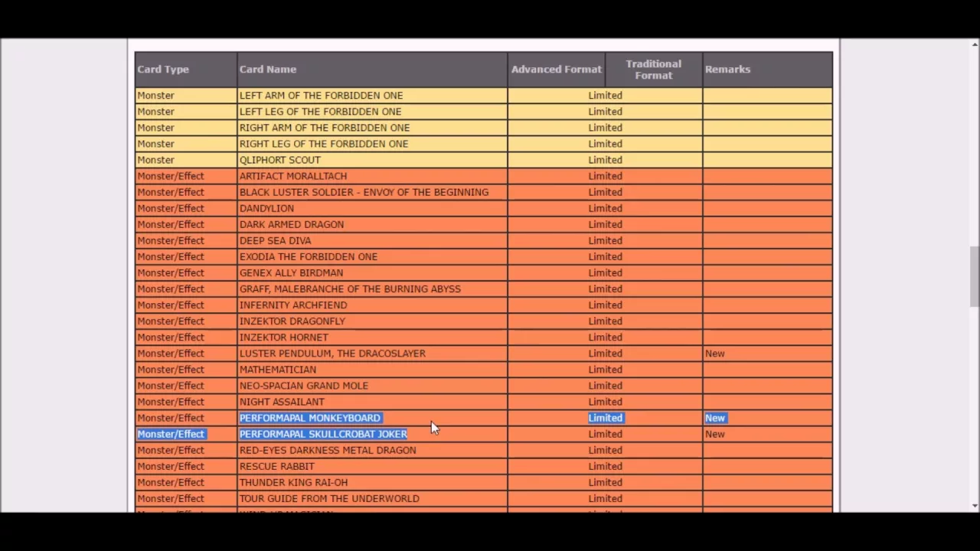Click RED-EYES DARKNESS METAL DRAGON card name
The image size is (980, 551).
328,450
